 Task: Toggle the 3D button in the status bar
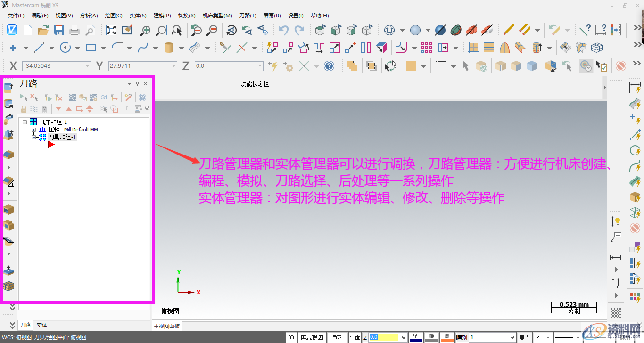point(291,337)
